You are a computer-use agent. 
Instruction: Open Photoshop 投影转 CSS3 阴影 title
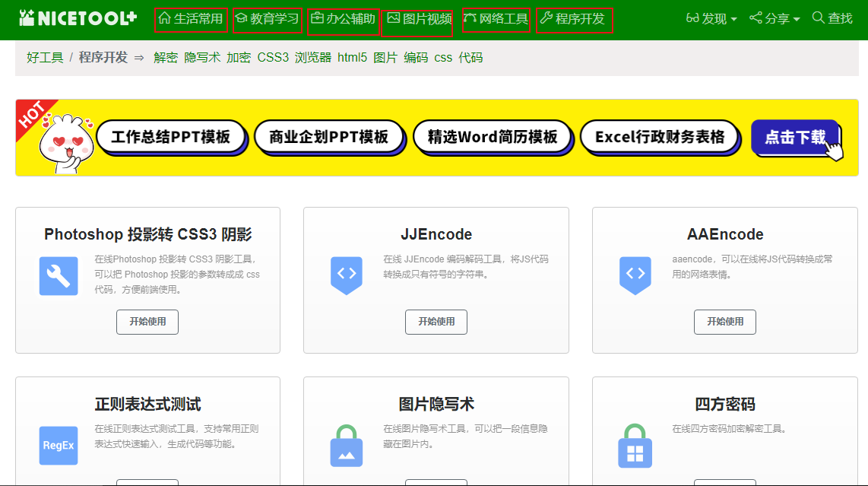click(x=147, y=234)
